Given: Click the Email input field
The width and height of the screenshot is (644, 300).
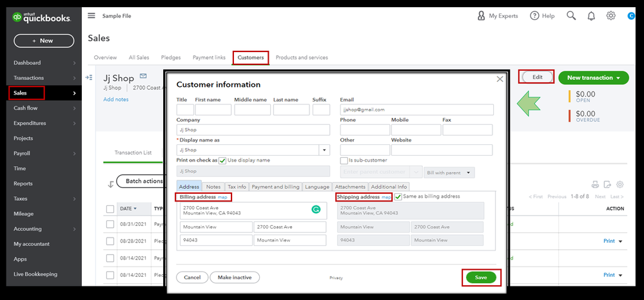Looking at the screenshot, I should [417, 109].
